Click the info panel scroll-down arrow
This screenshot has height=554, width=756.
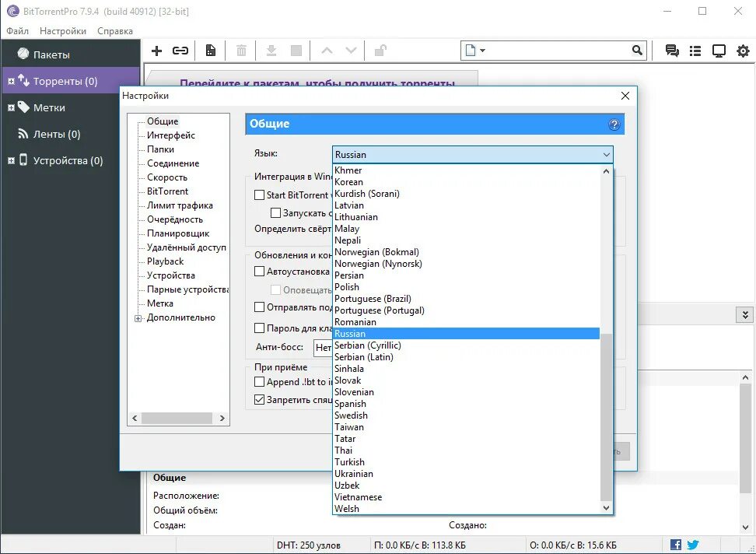point(745,527)
